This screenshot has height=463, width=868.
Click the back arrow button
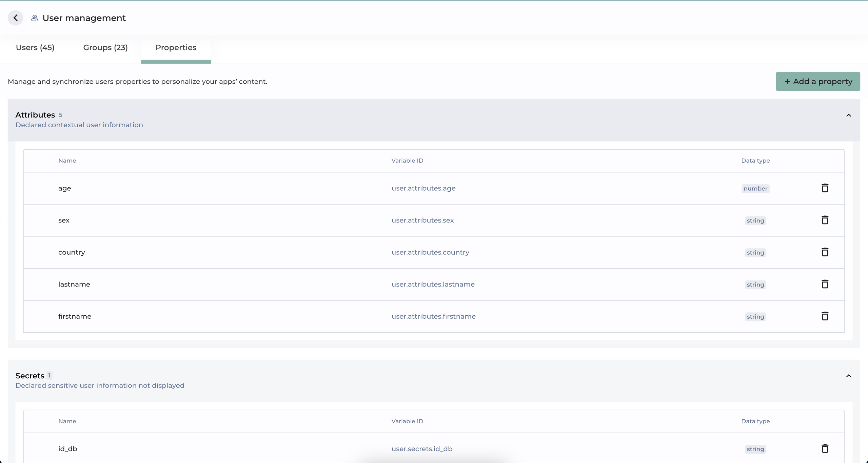[16, 18]
